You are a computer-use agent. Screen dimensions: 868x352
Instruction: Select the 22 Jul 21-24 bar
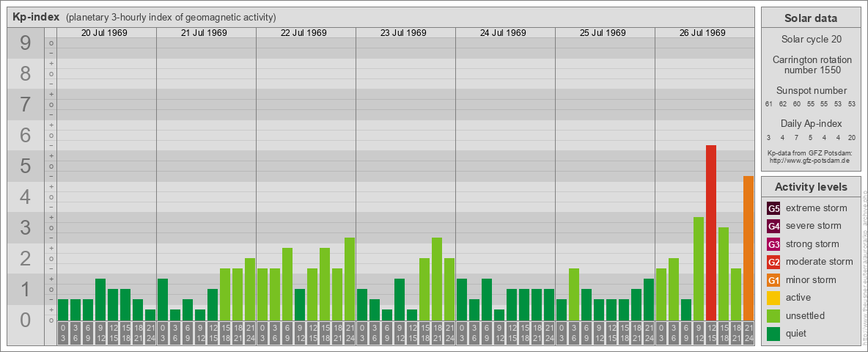coord(350,279)
